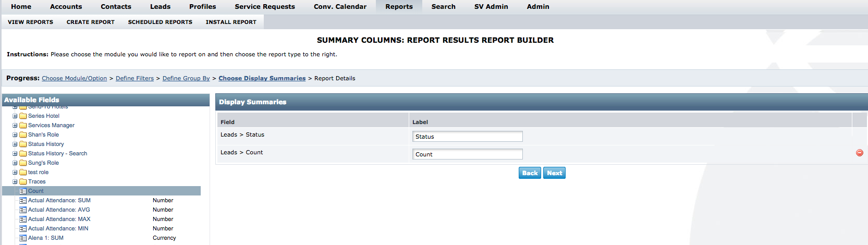Viewport: 868px width, 245px height.
Task: Click the Sung's Role folder icon
Action: [x=23, y=163]
